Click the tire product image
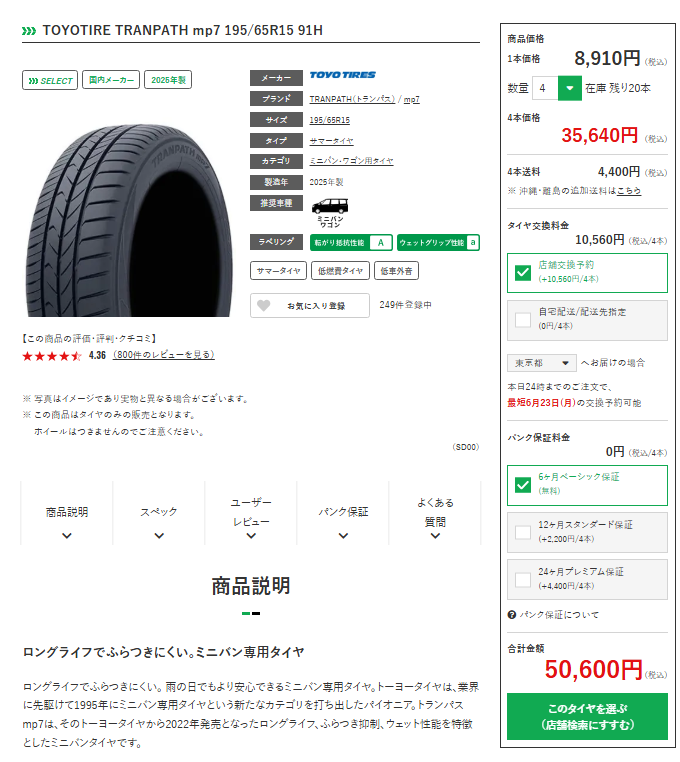Viewport: 680px width, 762px height. (x=128, y=220)
